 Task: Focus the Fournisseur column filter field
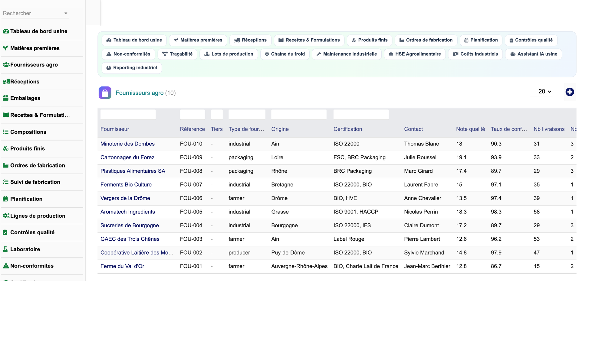pyautogui.click(x=128, y=115)
